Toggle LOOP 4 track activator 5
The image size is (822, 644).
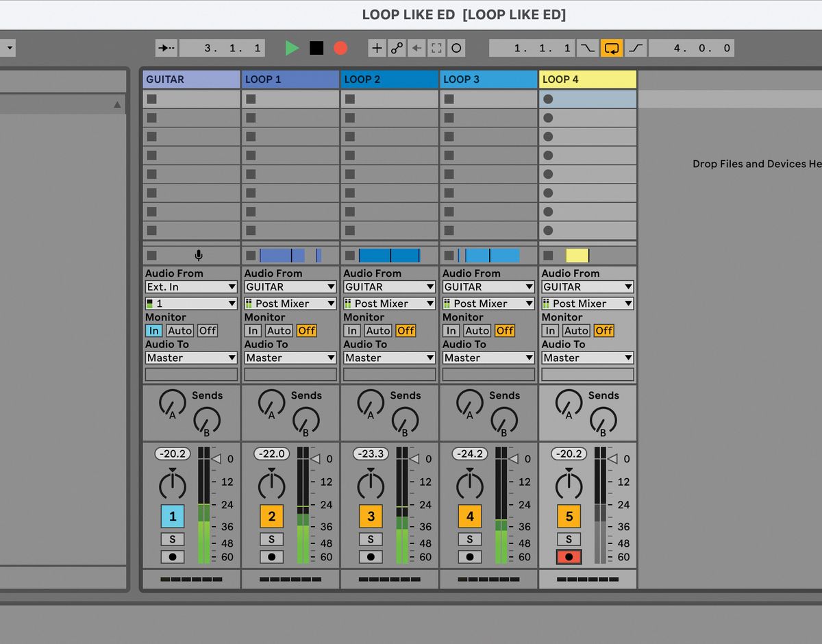click(x=569, y=517)
